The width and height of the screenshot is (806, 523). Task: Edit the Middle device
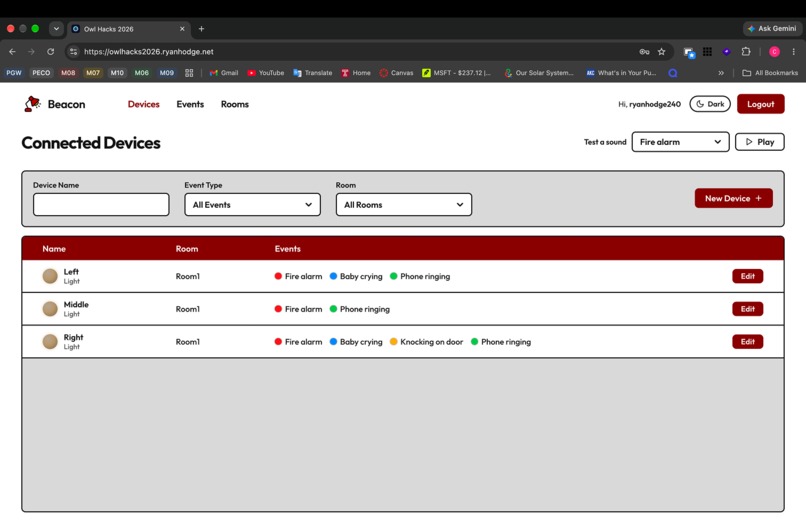pyautogui.click(x=747, y=309)
